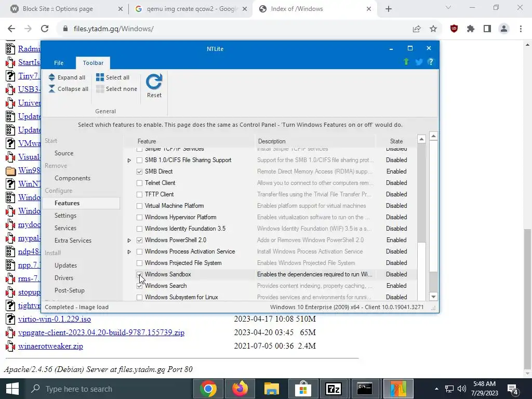Enable Virtual Machine Platform checkbox
This screenshot has height=399, width=532.
click(139, 206)
